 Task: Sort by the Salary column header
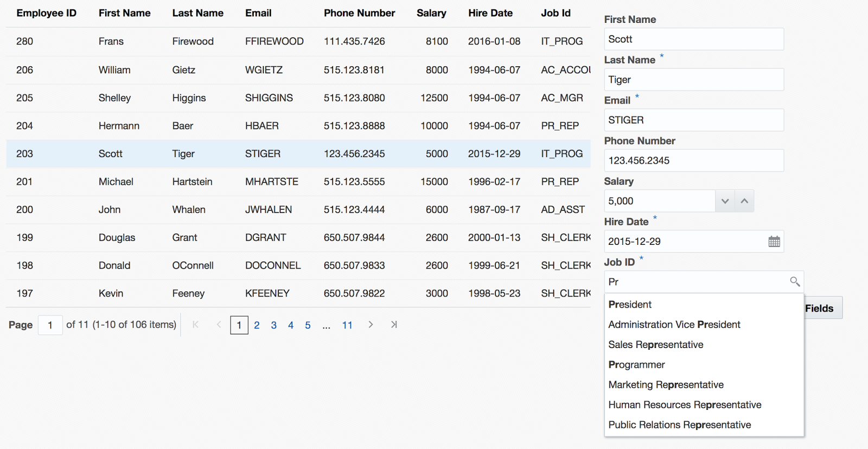pyautogui.click(x=431, y=13)
